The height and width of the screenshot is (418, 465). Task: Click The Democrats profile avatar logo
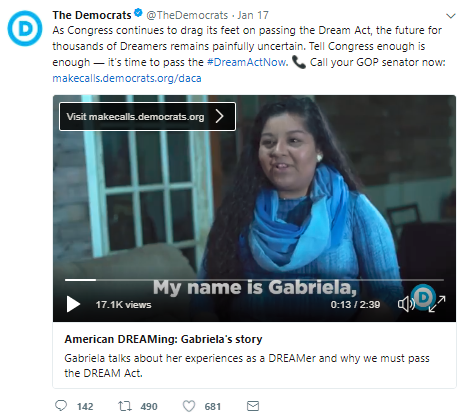[x=25, y=28]
